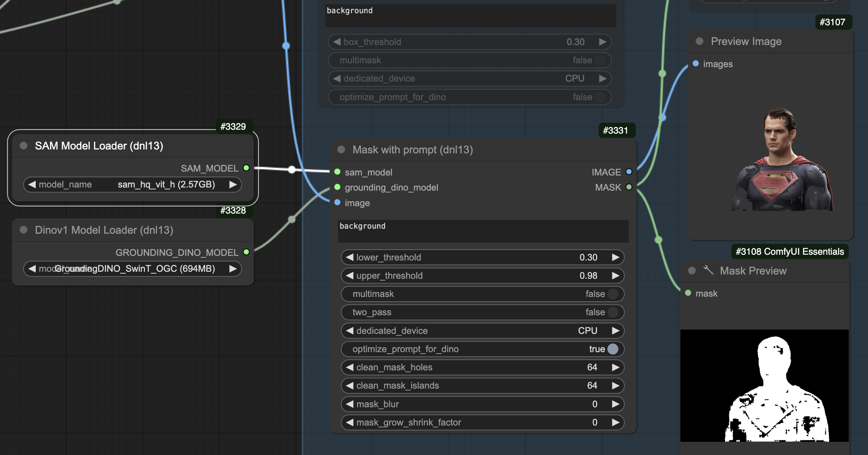Toggle the lower multimask switch
Image resolution: width=868 pixels, height=455 pixels.
click(x=612, y=294)
